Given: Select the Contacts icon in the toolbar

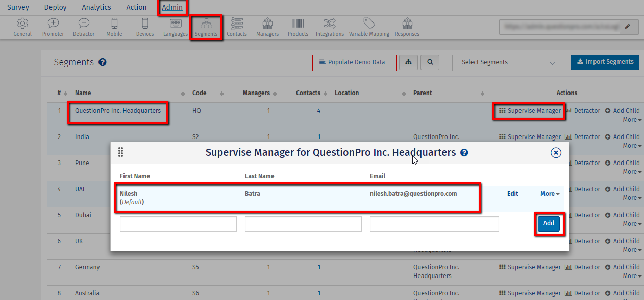Looking at the screenshot, I should click(236, 27).
